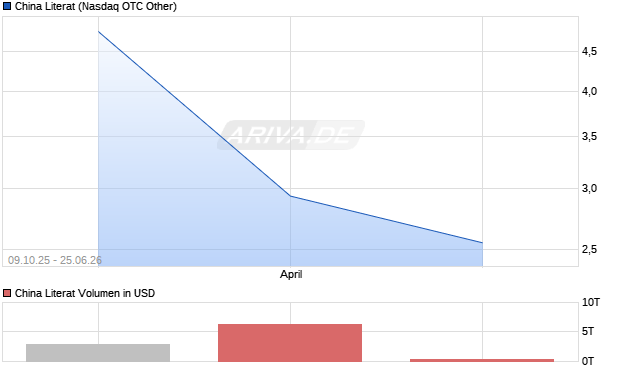The image size is (620, 371).
Task: Click the 4,5 price axis label
Action: pos(589,51)
